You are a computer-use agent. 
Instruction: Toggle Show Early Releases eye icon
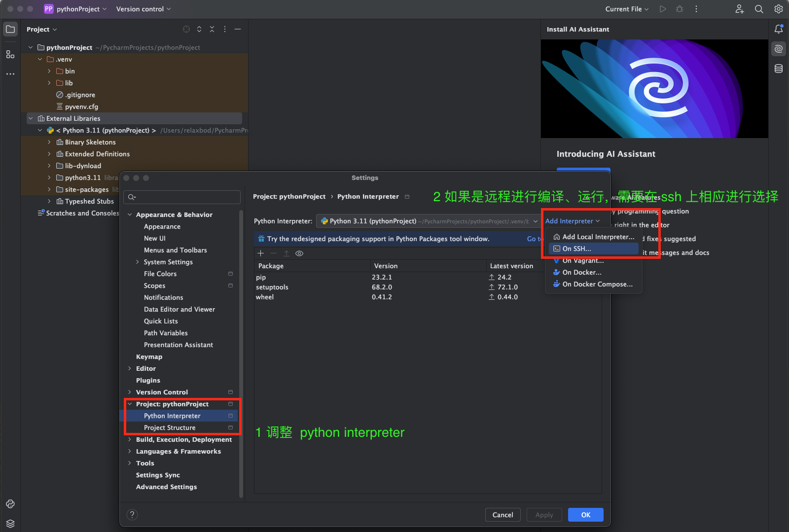[299, 253]
